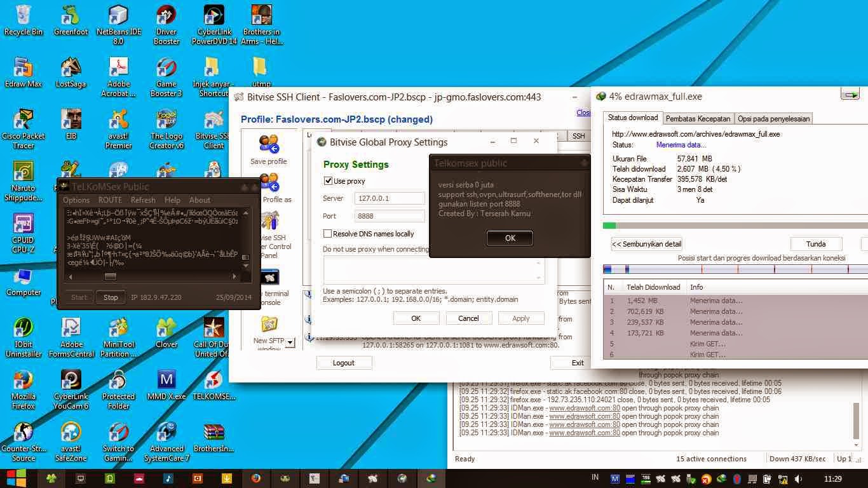
Task: Click Stop button in TeLKoMSex Public
Action: (111, 297)
